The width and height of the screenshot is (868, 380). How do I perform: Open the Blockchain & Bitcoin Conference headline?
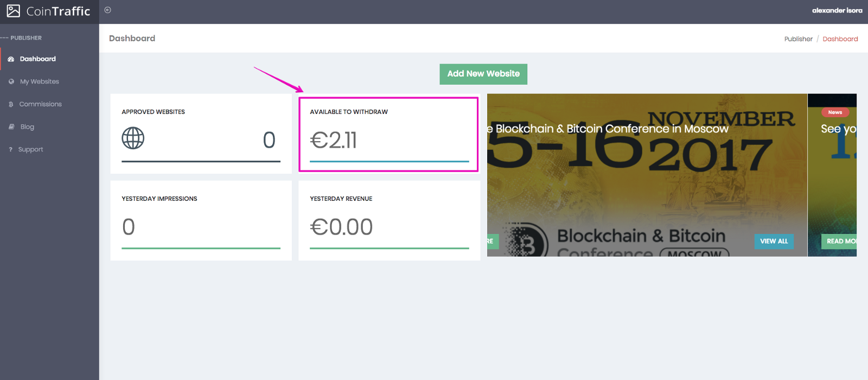tap(611, 129)
